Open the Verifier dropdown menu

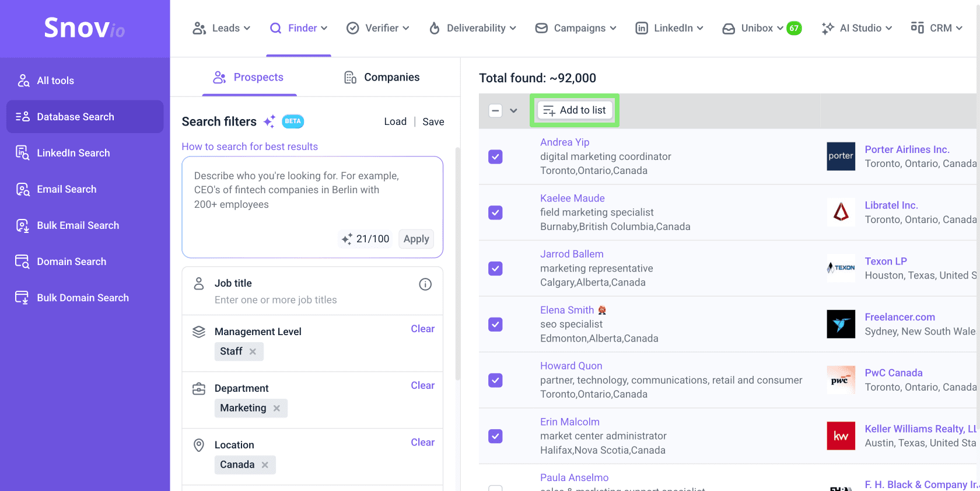(x=378, y=28)
